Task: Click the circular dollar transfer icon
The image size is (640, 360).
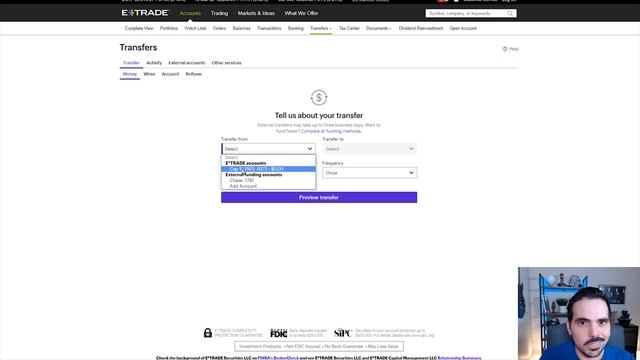Action: (x=319, y=98)
